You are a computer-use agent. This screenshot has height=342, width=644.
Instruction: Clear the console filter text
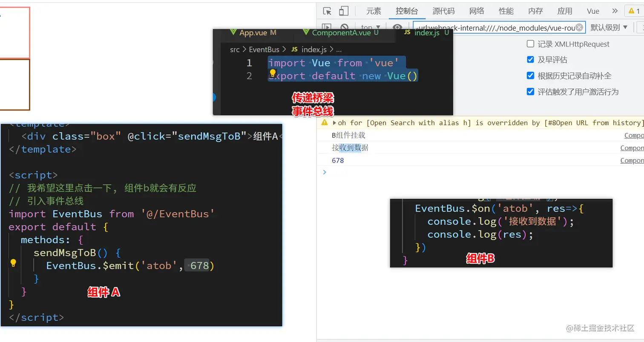(579, 27)
